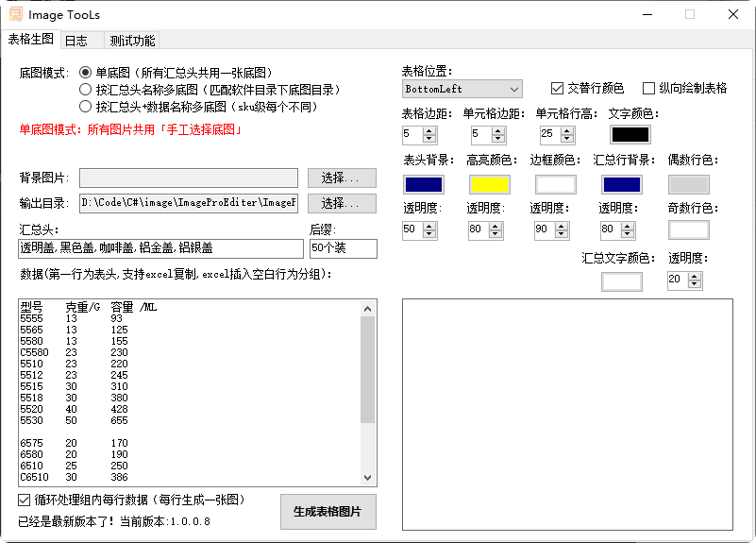
Task: Toggle 纵向绘制表格 checkbox
Action: coord(648,88)
